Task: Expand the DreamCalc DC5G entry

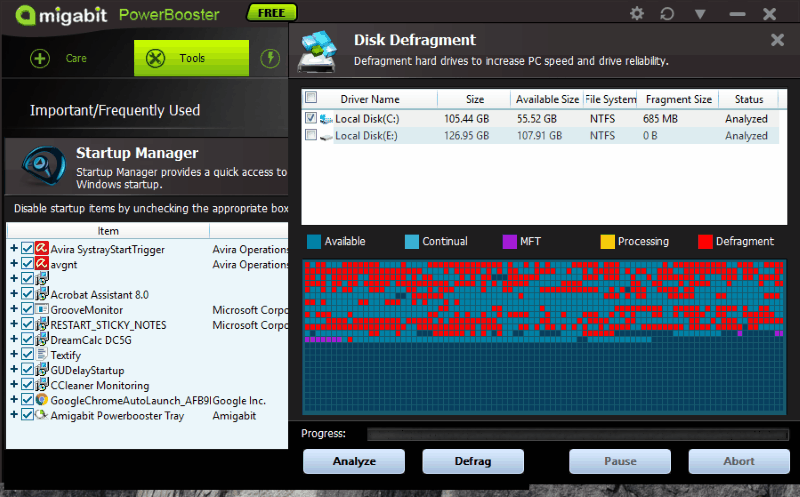Action: 14,339
